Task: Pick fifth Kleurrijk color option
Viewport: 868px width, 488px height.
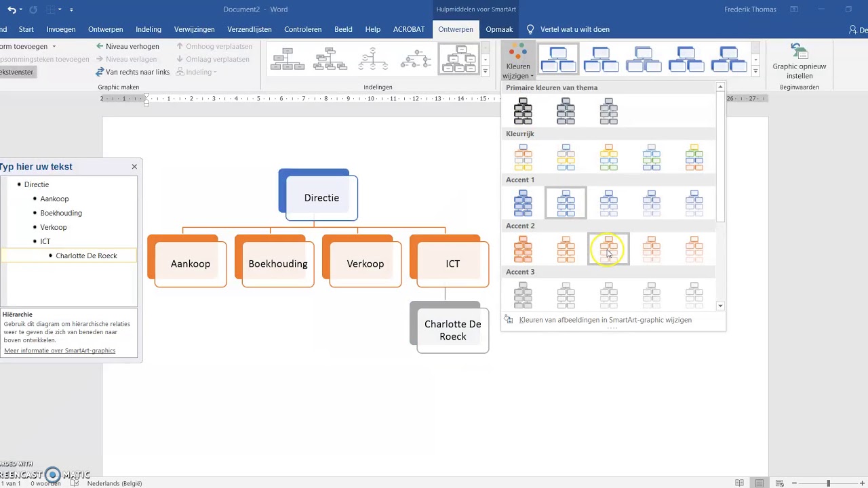Action: pyautogui.click(x=694, y=157)
